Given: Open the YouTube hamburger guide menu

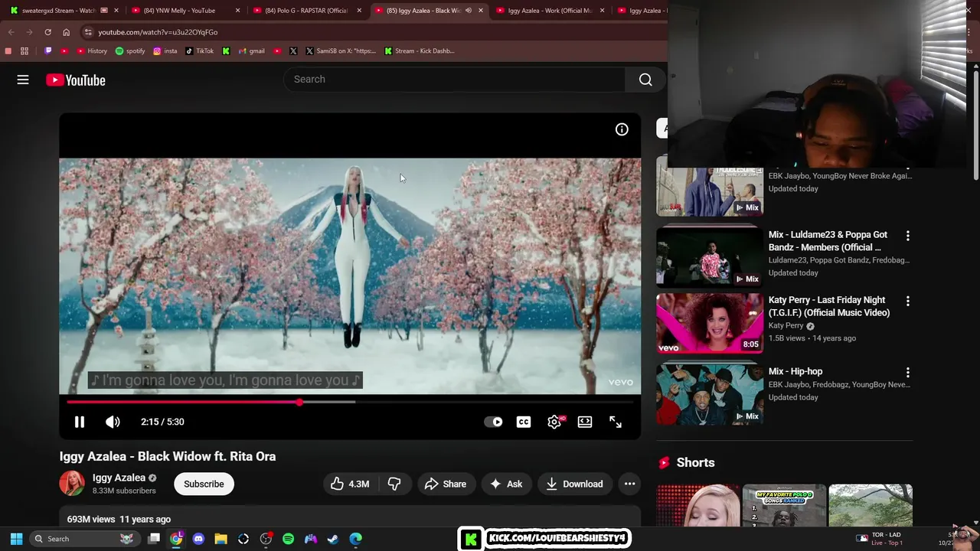Looking at the screenshot, I should click(23, 80).
